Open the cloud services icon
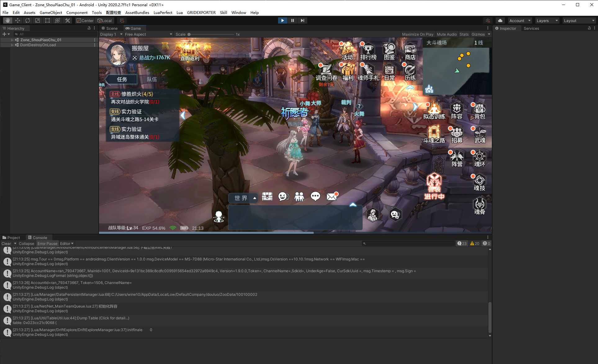This screenshot has width=598, height=364. tap(500, 20)
